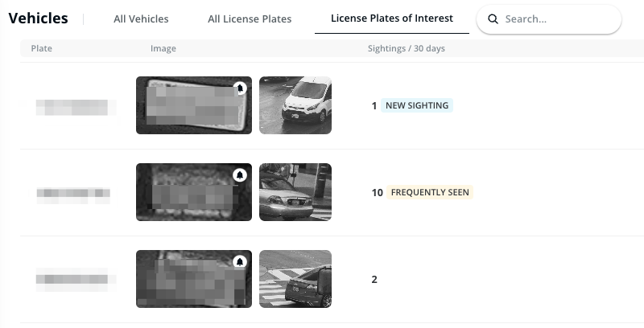
Task: Click the bell icon on the third plate image
Action: [x=240, y=262]
